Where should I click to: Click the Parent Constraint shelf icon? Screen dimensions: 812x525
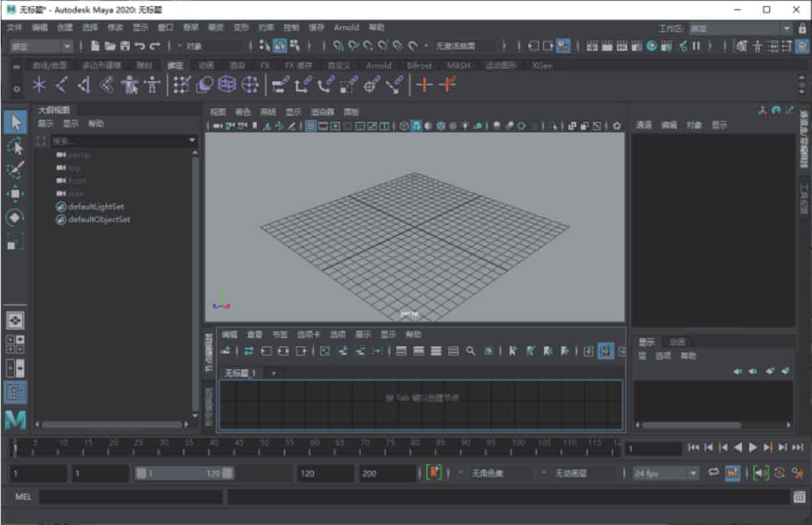coord(281,84)
